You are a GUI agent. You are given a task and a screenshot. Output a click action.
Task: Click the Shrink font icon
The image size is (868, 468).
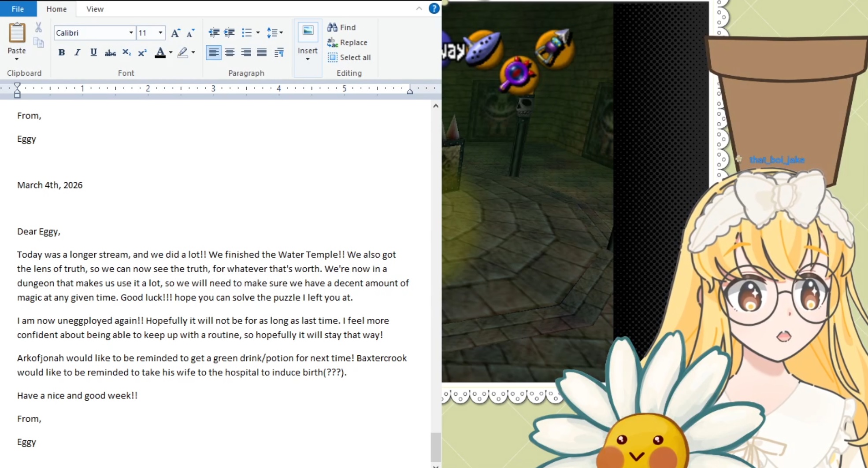click(x=191, y=33)
